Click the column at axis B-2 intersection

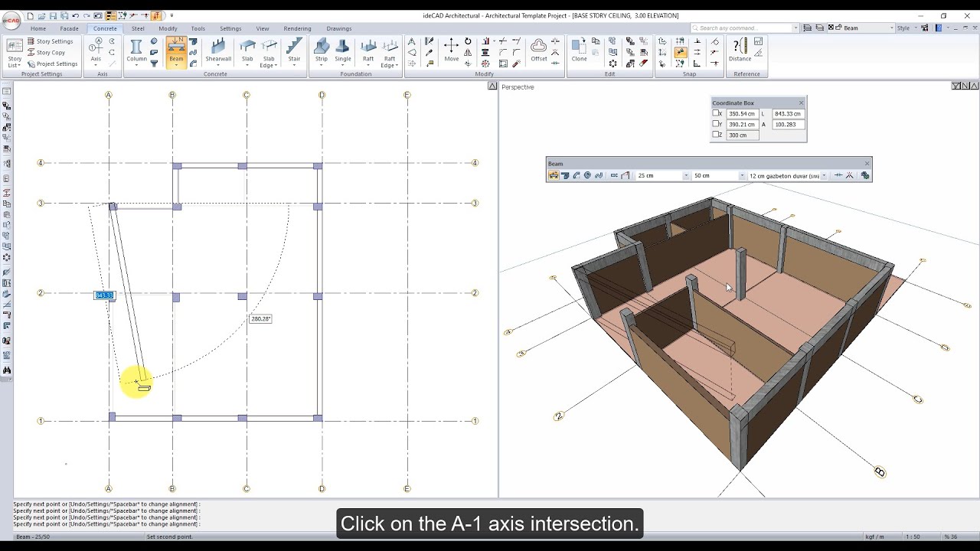(175, 297)
